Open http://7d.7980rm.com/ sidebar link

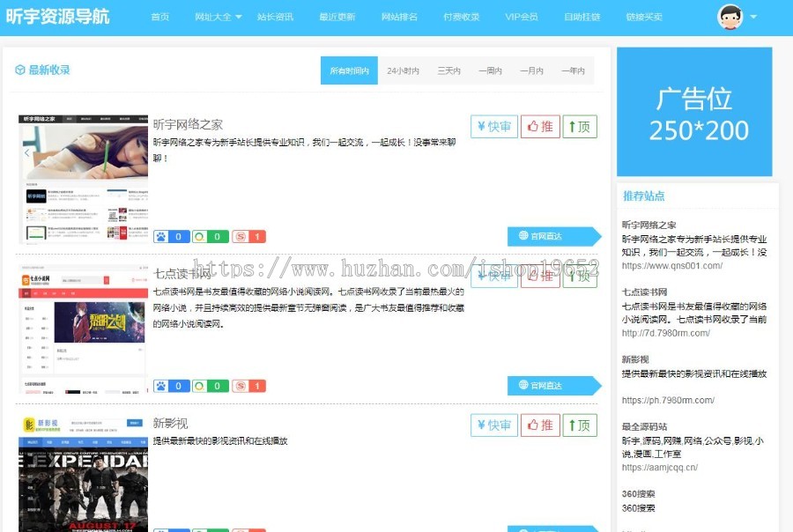666,333
